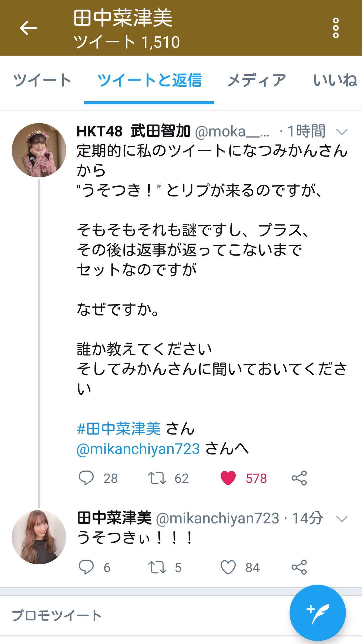This screenshot has width=362, height=644.
Task: Reply to うそつきぃ tweet
Action: point(86,567)
